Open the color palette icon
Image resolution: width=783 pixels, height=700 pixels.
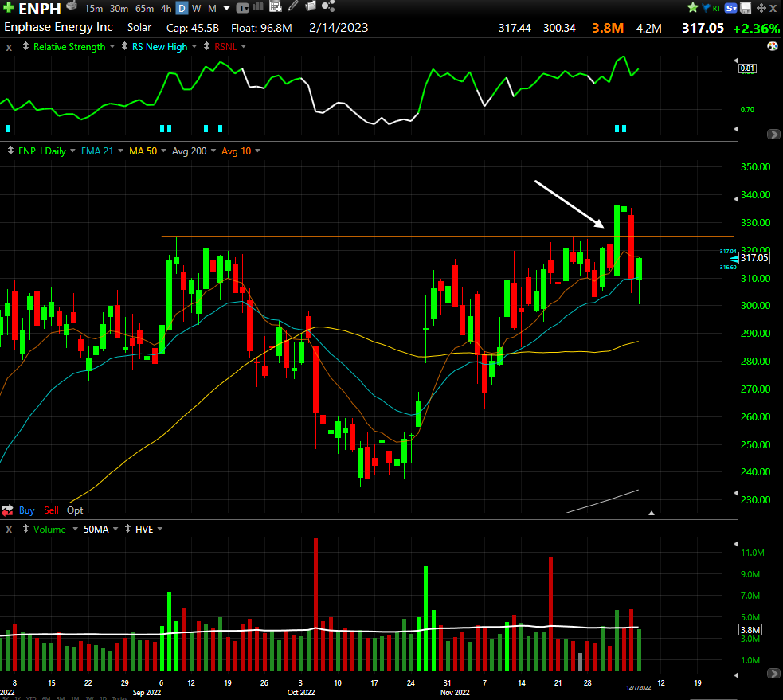pyautogui.click(x=773, y=46)
